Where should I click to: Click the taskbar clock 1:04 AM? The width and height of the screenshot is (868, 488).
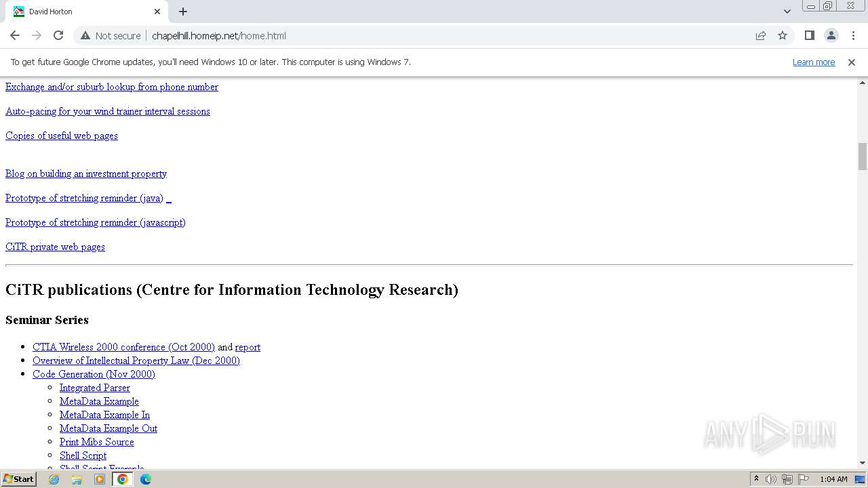click(833, 479)
